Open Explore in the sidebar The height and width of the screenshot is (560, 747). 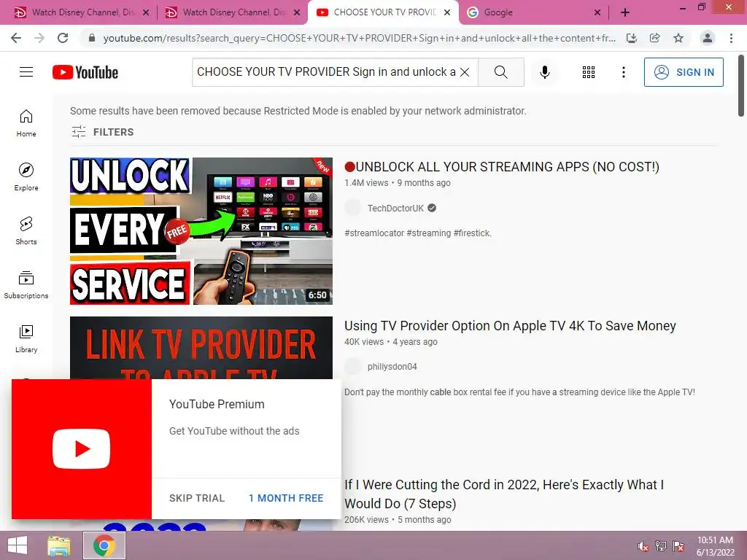pyautogui.click(x=26, y=176)
